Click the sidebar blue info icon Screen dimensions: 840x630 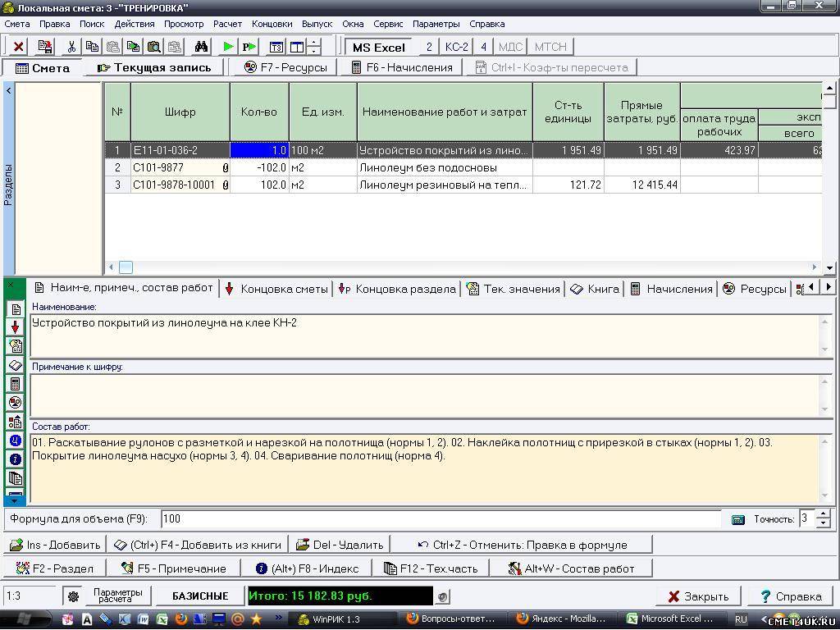click(16, 459)
